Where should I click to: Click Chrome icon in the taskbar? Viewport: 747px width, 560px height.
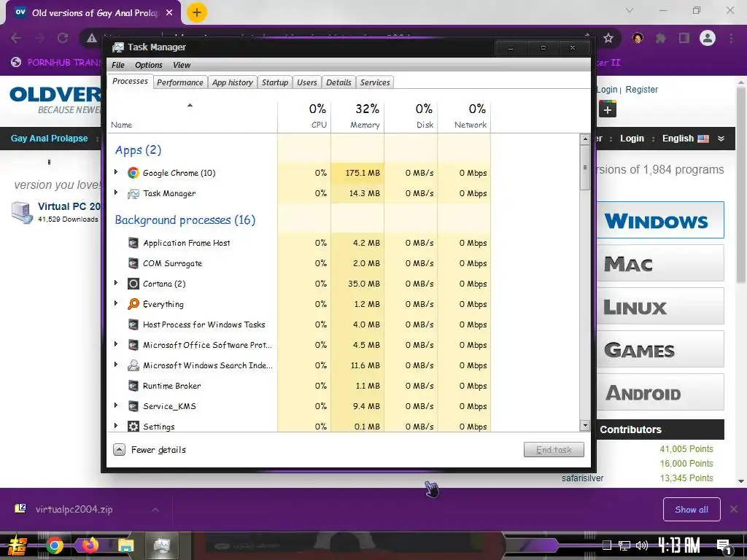pos(54,545)
